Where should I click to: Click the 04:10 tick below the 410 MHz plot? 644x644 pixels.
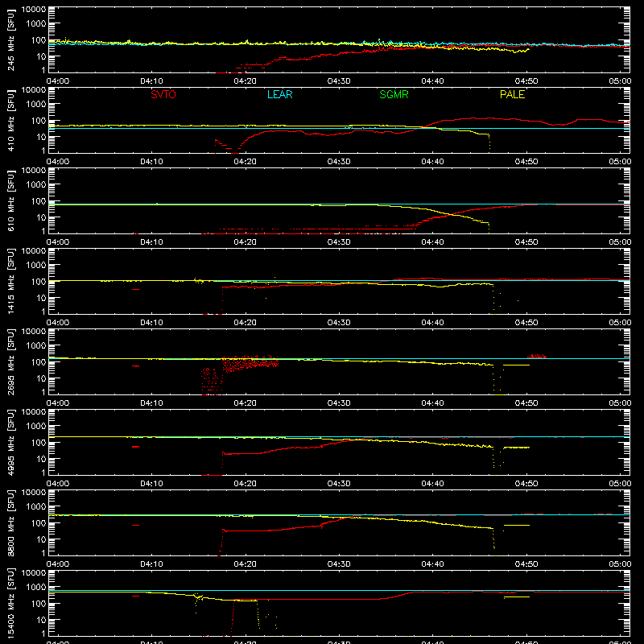click(x=151, y=162)
